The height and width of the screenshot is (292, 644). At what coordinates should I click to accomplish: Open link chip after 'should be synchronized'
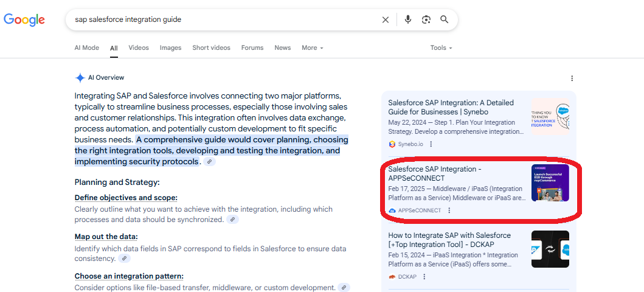point(232,220)
